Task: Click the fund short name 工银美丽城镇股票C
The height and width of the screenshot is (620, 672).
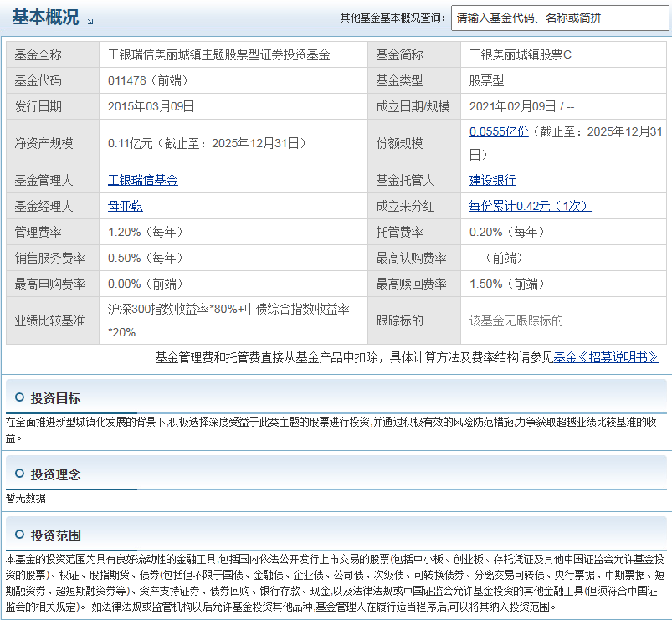Action: click(520, 55)
